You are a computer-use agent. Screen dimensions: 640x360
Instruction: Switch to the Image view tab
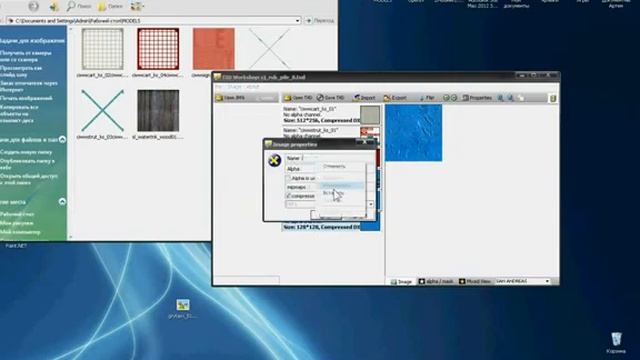tap(401, 282)
